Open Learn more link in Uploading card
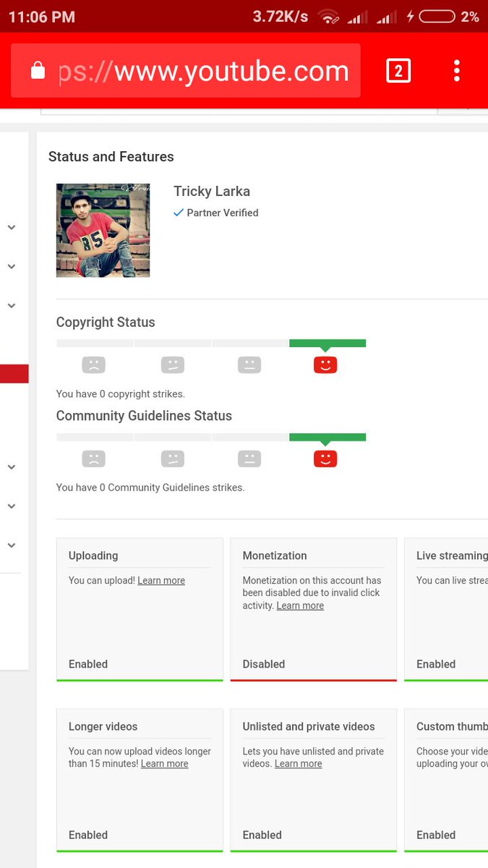488x868 pixels. [x=161, y=580]
